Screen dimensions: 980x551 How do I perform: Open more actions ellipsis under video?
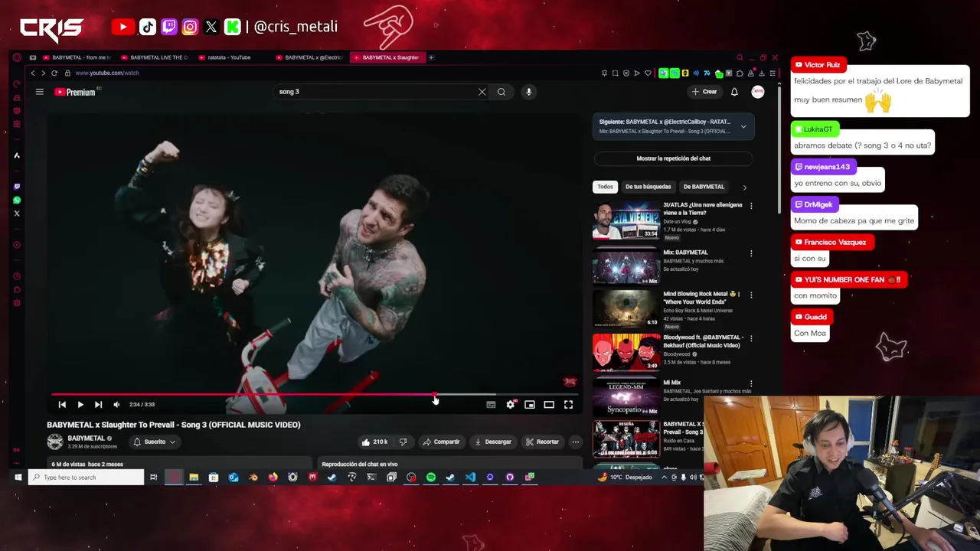point(576,442)
